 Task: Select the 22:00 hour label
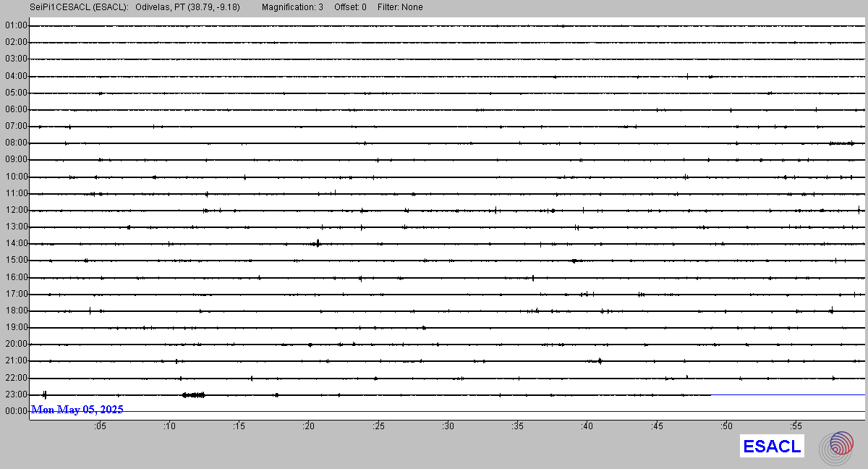pyautogui.click(x=16, y=378)
